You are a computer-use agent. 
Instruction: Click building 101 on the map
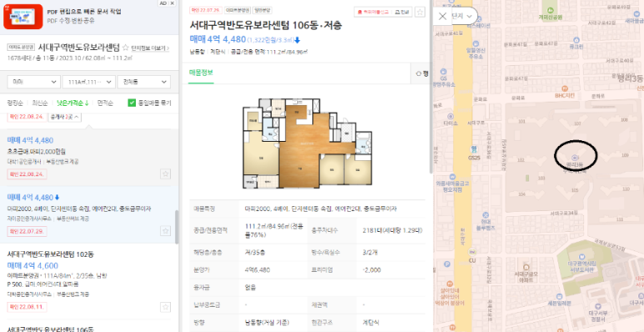(522, 122)
